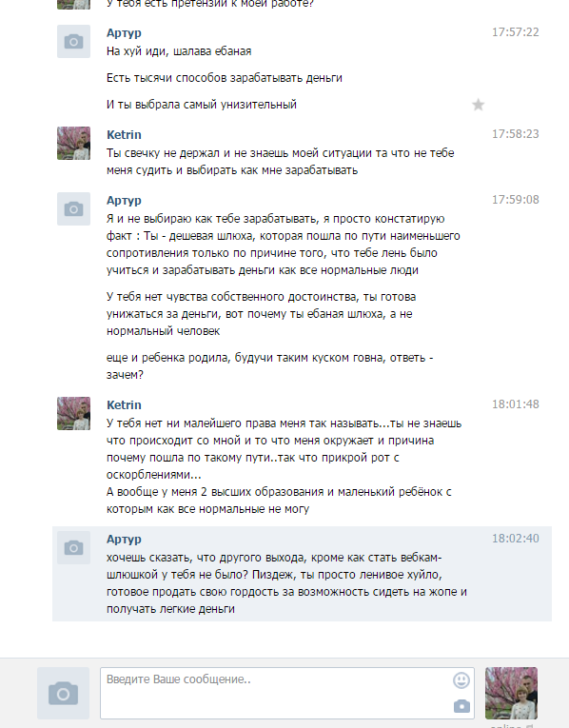Open Артур's name link at 17:59:08
The height and width of the screenshot is (728, 569).
pyautogui.click(x=124, y=200)
